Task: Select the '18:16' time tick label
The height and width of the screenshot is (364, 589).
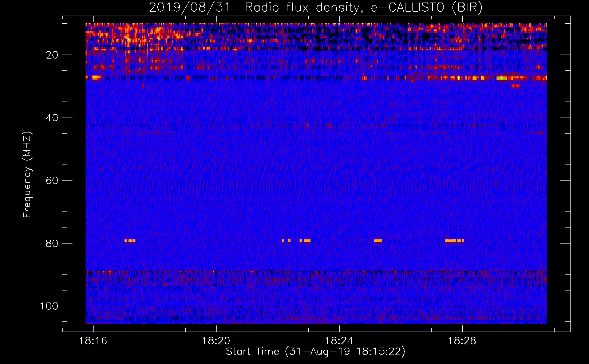Action: coord(93,341)
